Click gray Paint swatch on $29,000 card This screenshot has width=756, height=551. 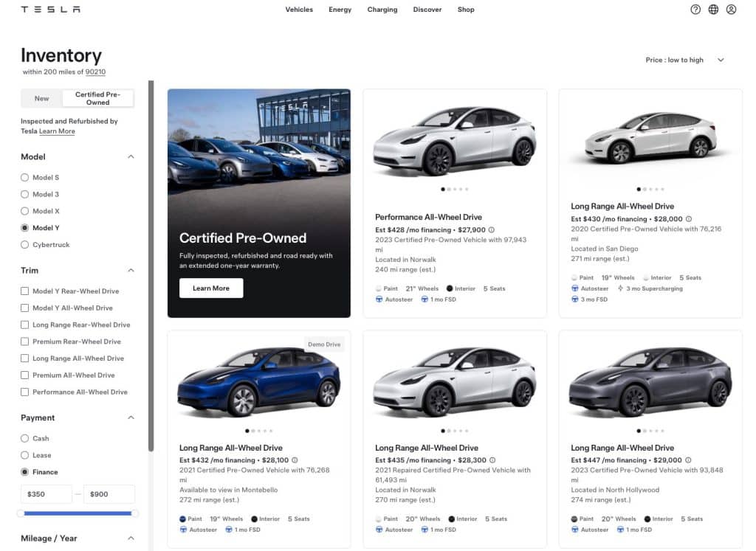coord(574,519)
